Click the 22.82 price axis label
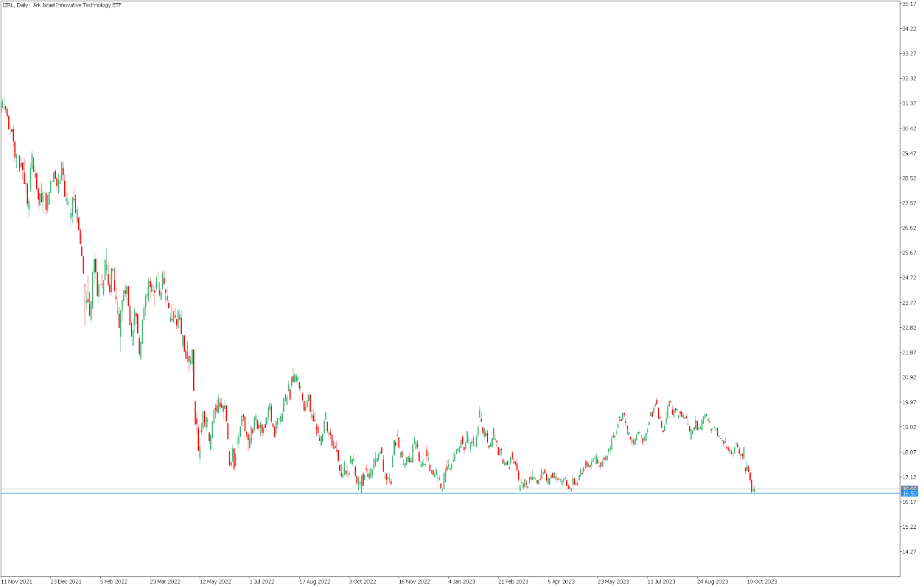Image resolution: width=924 pixels, height=587 pixels. [909, 328]
